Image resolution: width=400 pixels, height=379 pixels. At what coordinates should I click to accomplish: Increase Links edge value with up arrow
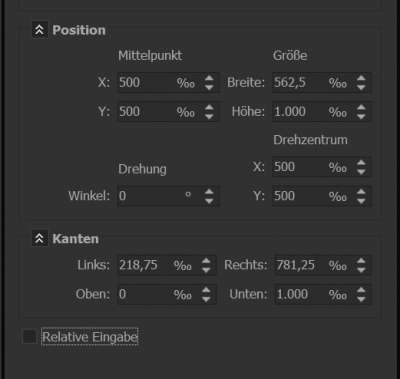(206, 261)
